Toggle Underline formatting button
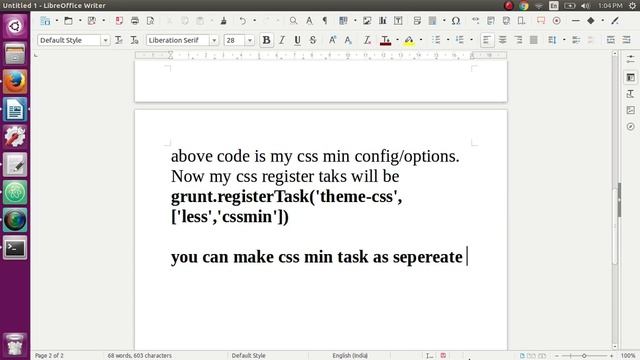Screen dimensions: 640x360 pos(298,40)
